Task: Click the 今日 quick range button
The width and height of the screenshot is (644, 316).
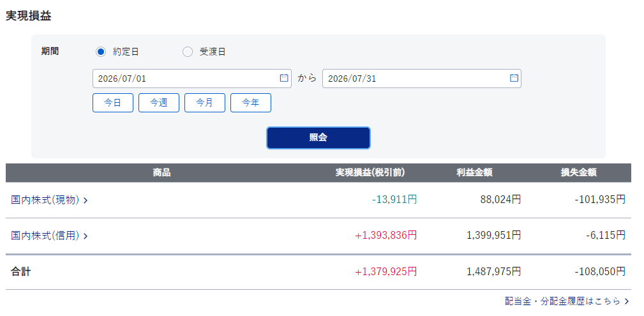Action: pyautogui.click(x=113, y=103)
